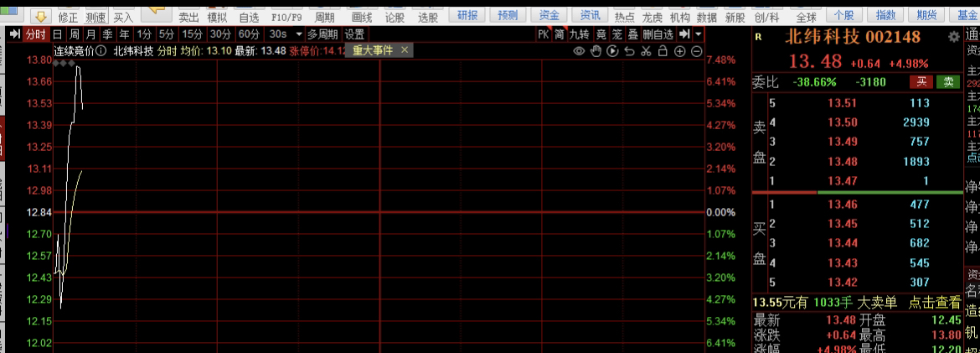Viewport: 980px width, 353px height.
Task: Click the plus zoom-in circle icon
Action: (680, 51)
